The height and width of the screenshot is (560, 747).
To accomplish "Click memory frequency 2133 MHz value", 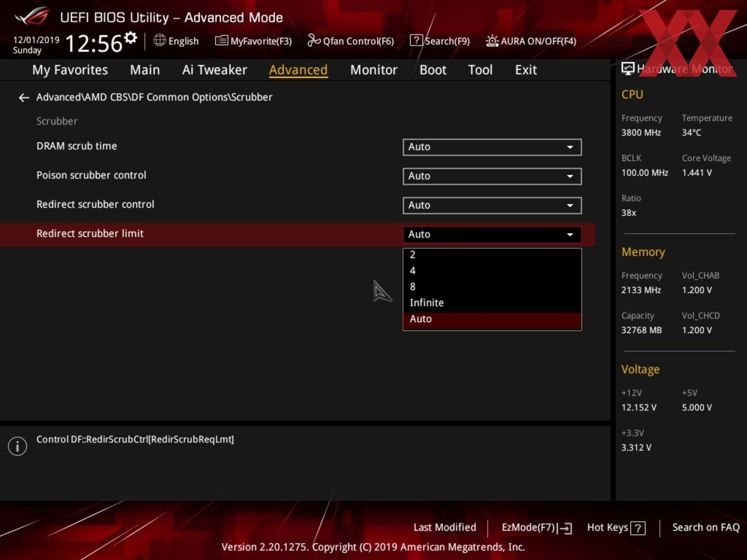I will coord(641,290).
